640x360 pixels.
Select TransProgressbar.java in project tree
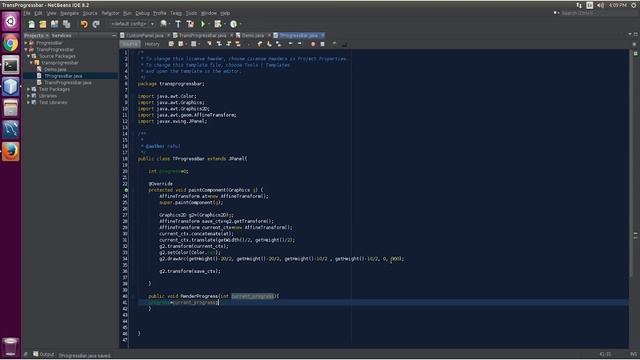68,82
